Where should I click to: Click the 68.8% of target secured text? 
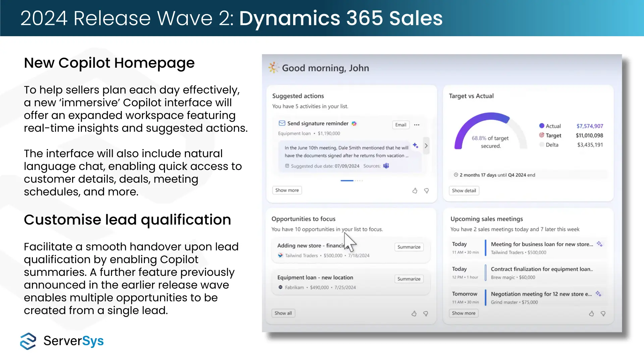point(490,142)
